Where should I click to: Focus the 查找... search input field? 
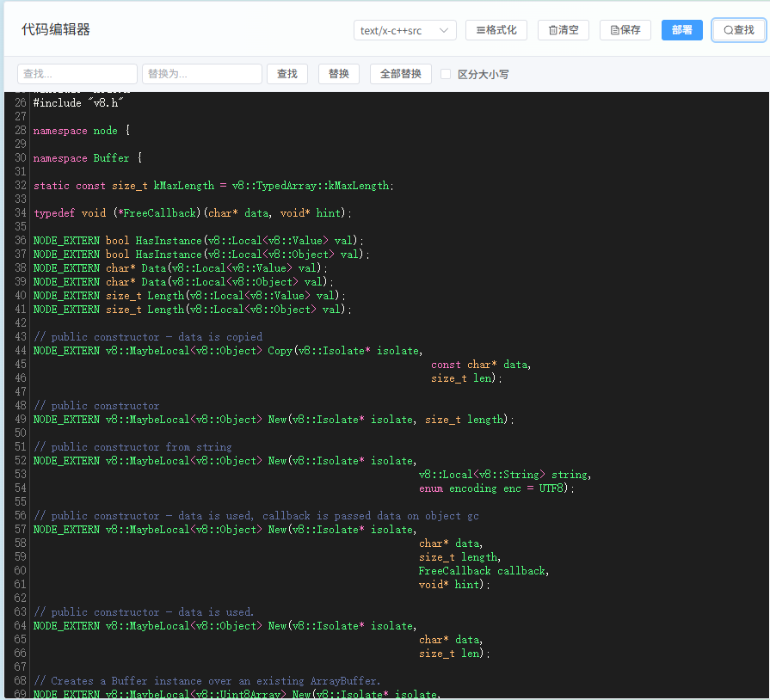(77, 74)
